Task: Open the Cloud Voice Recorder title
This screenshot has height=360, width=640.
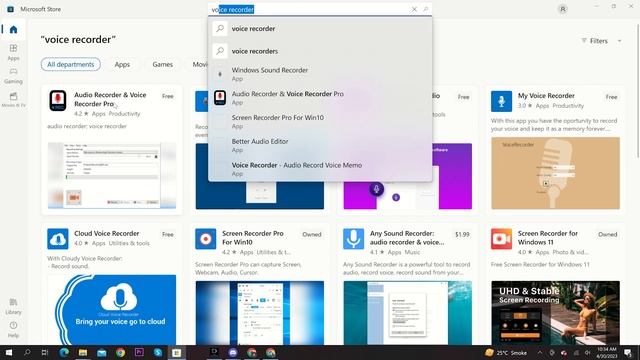Action: [x=107, y=233]
